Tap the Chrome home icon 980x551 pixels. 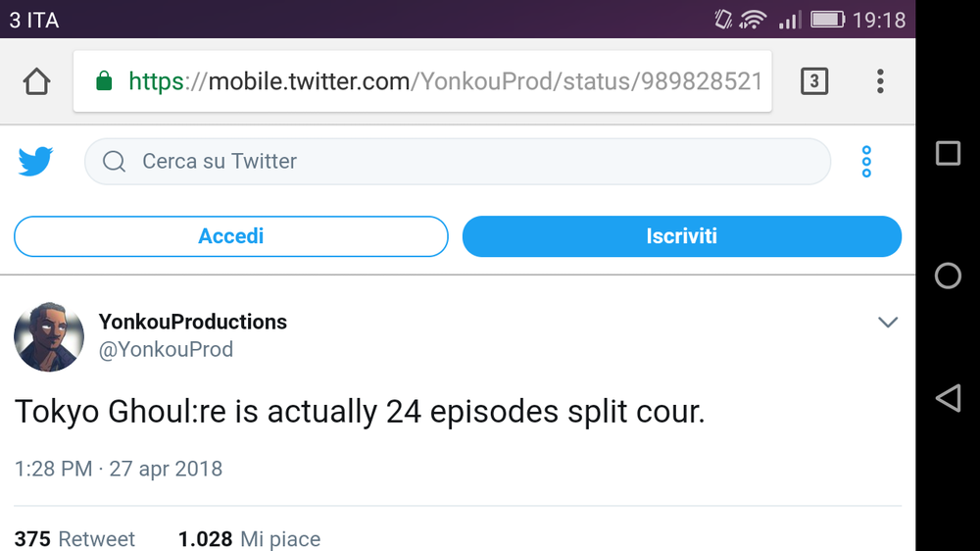point(36,82)
